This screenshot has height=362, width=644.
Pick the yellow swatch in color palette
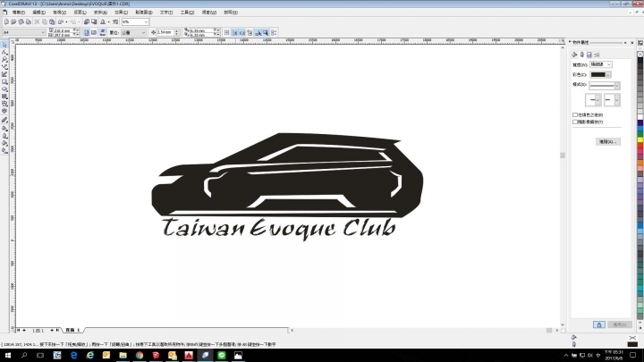point(640,140)
